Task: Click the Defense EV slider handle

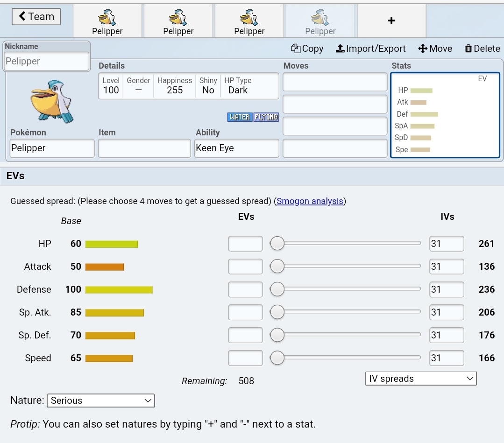Action: 277,289
